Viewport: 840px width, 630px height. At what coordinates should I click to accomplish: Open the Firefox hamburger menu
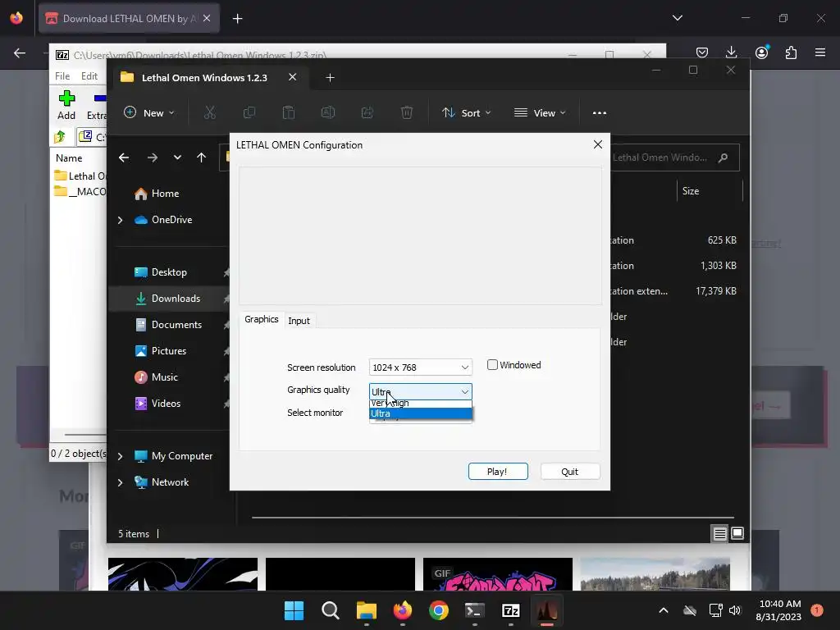820,52
